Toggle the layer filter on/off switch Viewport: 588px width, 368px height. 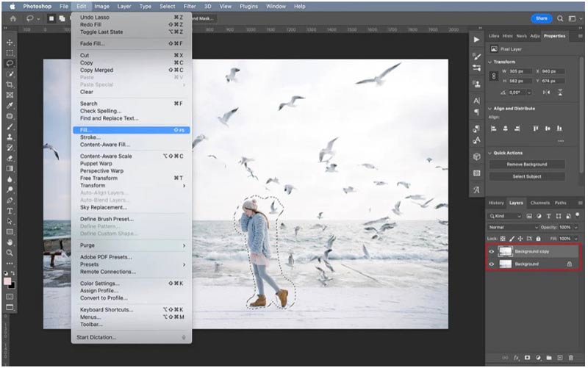578,215
